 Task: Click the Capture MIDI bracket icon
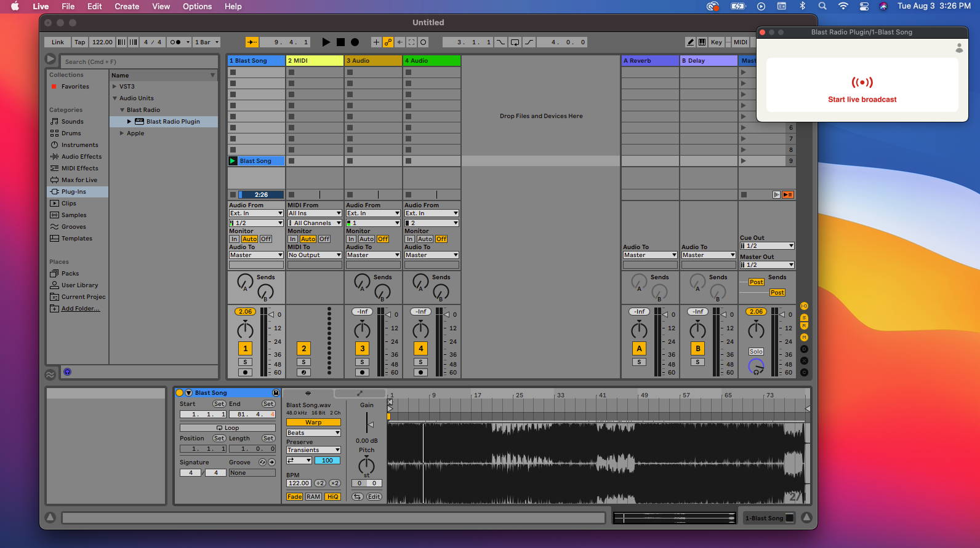[412, 42]
